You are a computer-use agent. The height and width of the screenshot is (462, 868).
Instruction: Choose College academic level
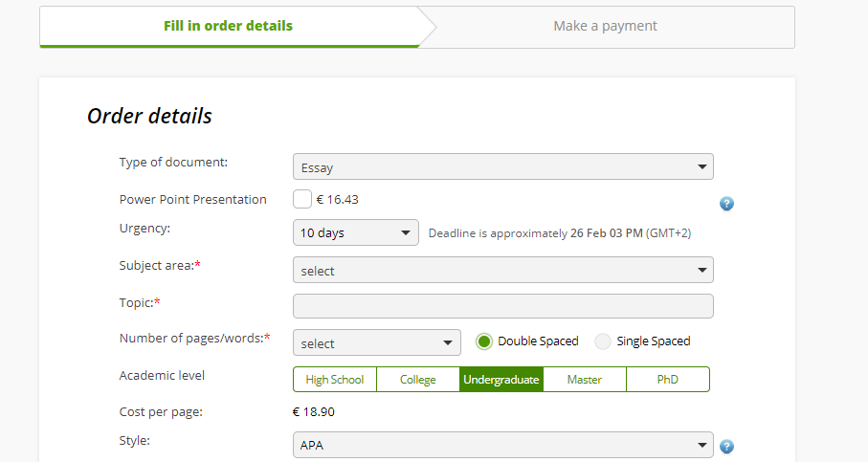pos(418,380)
